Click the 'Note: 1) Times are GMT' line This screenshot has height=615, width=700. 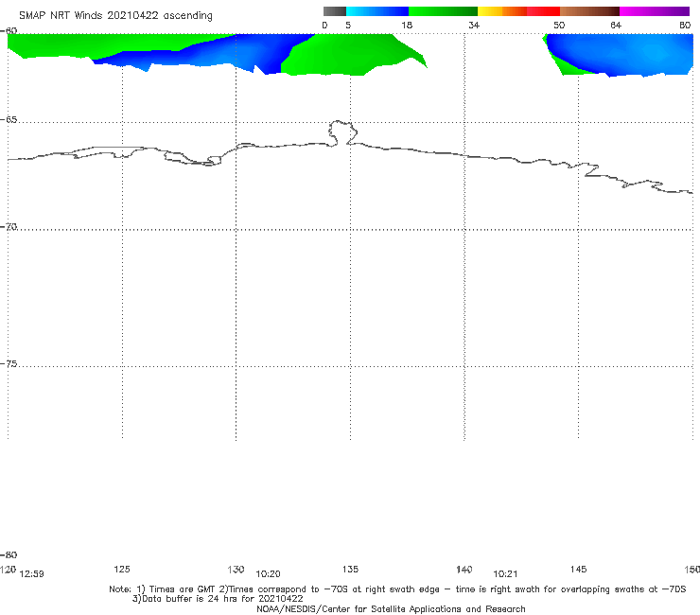(397, 589)
